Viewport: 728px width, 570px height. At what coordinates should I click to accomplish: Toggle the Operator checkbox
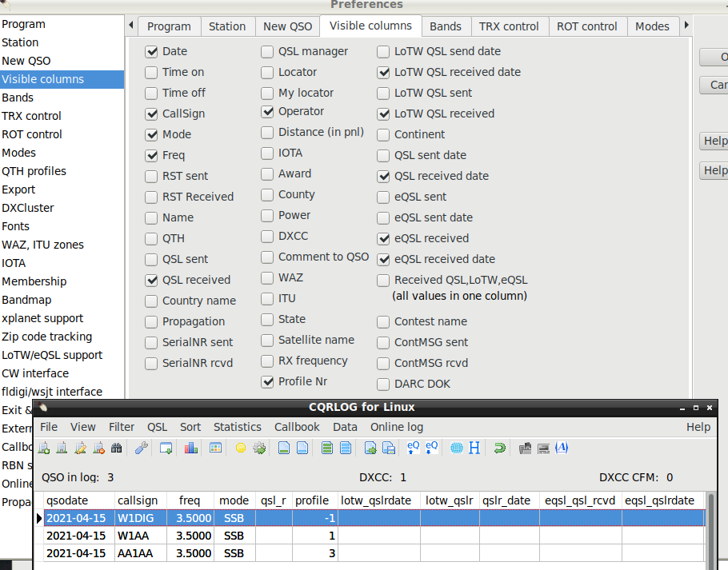point(267,112)
